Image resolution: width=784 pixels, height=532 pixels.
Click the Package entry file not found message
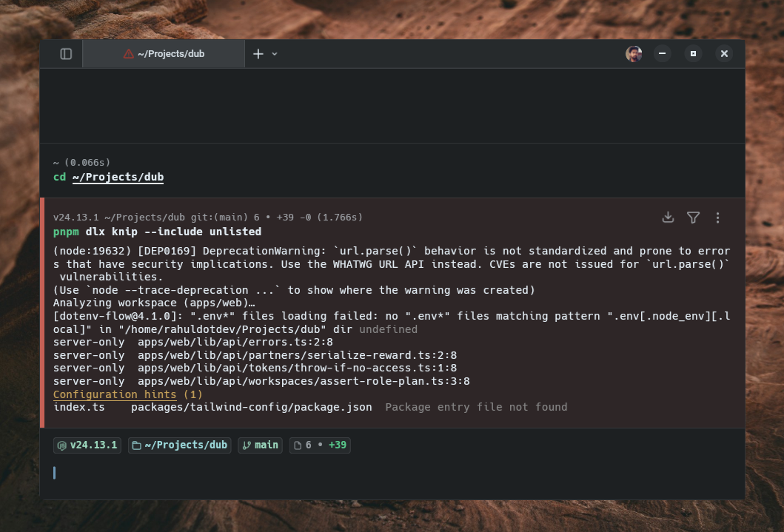click(476, 407)
